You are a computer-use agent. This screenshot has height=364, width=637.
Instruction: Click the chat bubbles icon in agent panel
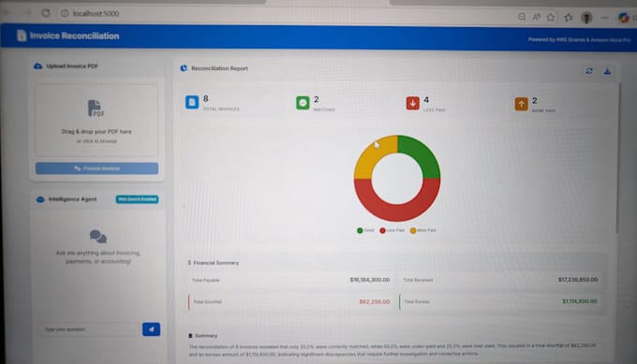[x=98, y=236]
